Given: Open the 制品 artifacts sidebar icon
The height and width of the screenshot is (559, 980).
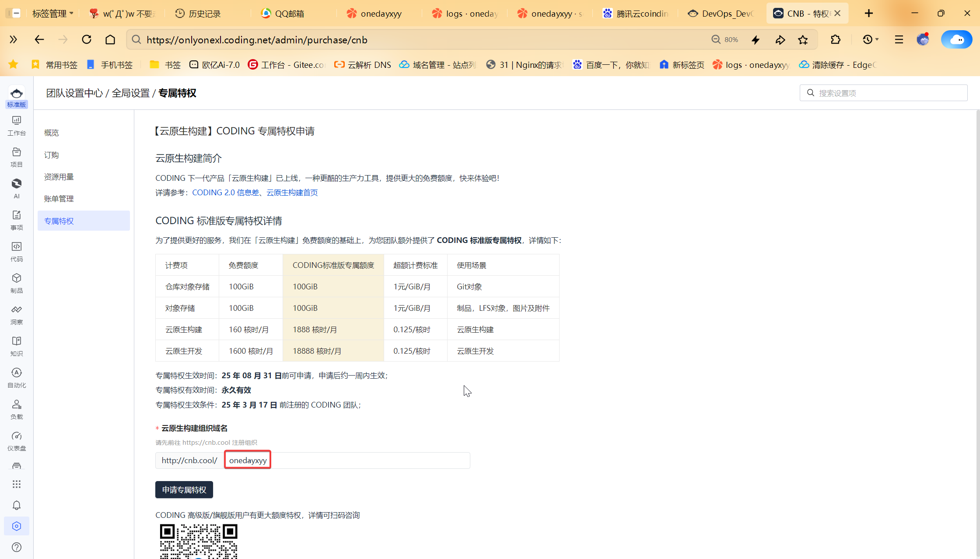Looking at the screenshot, I should coord(17,283).
